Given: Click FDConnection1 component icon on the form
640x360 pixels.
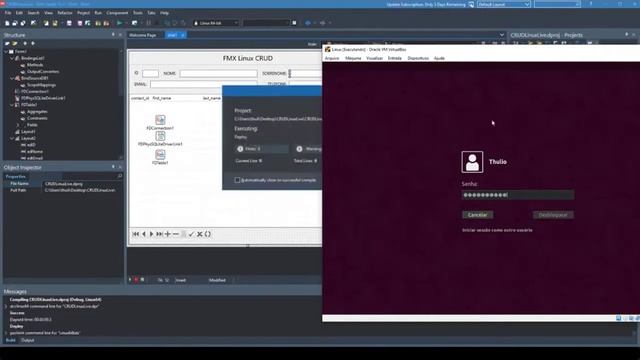Looking at the screenshot, I should 160,120.
